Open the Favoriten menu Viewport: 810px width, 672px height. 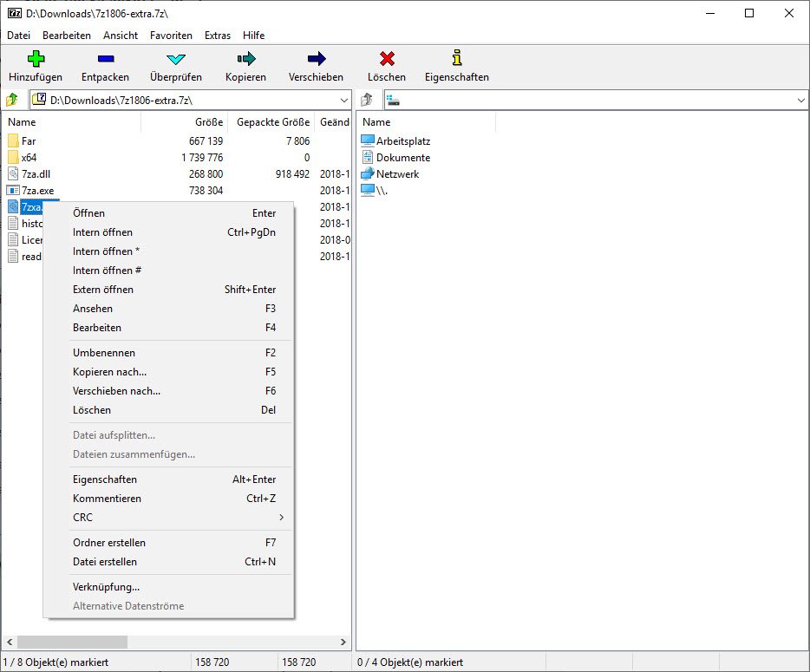coord(171,36)
